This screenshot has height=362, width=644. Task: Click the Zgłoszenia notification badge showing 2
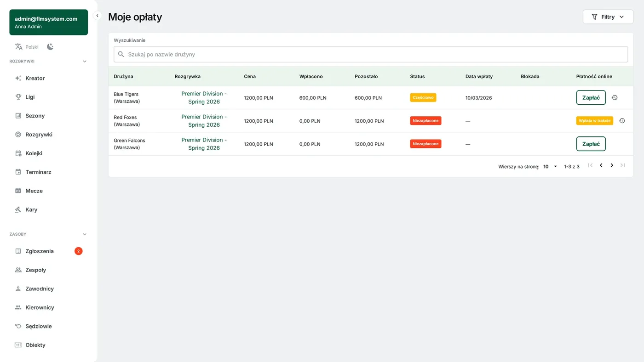coord(79,251)
